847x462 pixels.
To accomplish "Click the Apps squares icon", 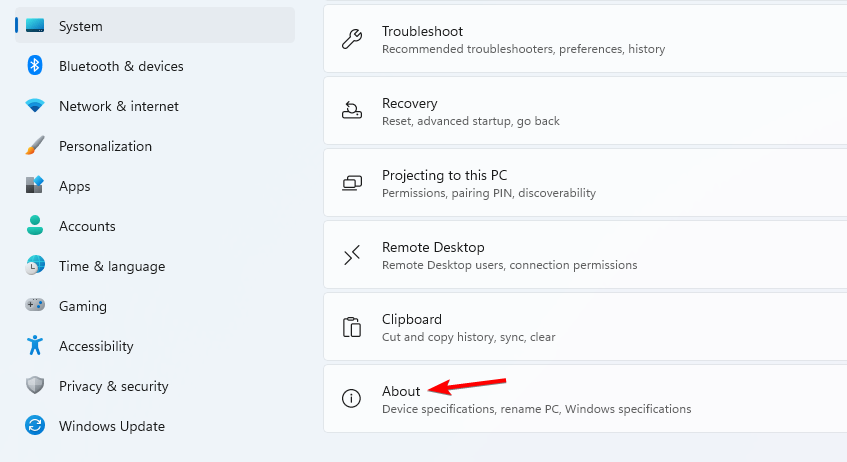I will click(x=35, y=185).
